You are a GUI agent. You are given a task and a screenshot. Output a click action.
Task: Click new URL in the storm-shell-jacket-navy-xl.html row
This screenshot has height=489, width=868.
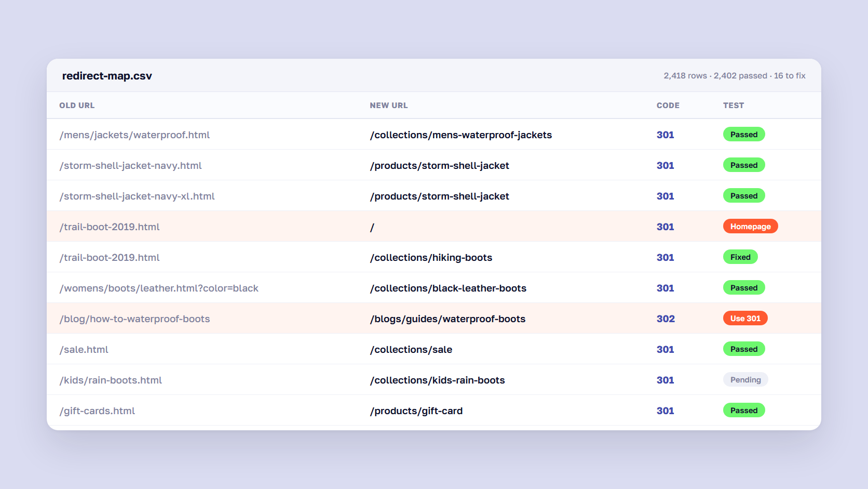point(439,196)
